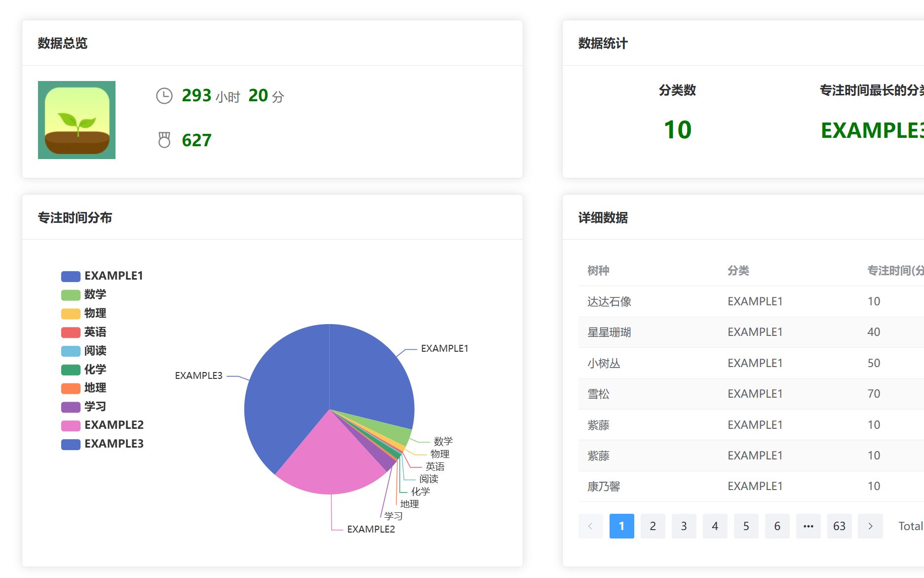Select page 6 in pagination
The height and width of the screenshot is (578, 924).
click(x=777, y=526)
